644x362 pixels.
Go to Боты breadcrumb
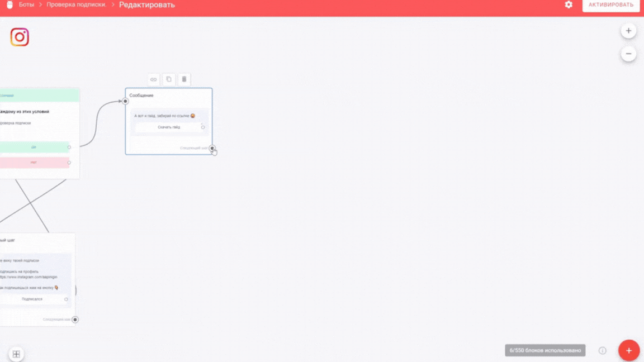(x=26, y=4)
